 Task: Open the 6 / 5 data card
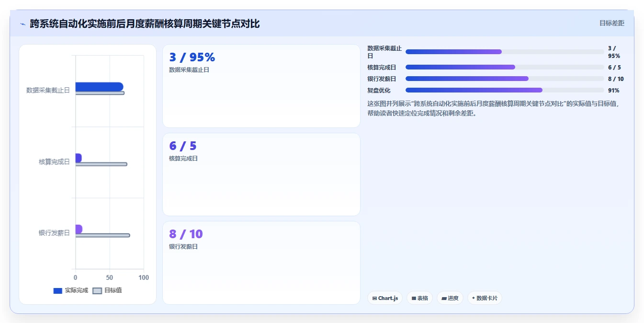[x=261, y=174]
